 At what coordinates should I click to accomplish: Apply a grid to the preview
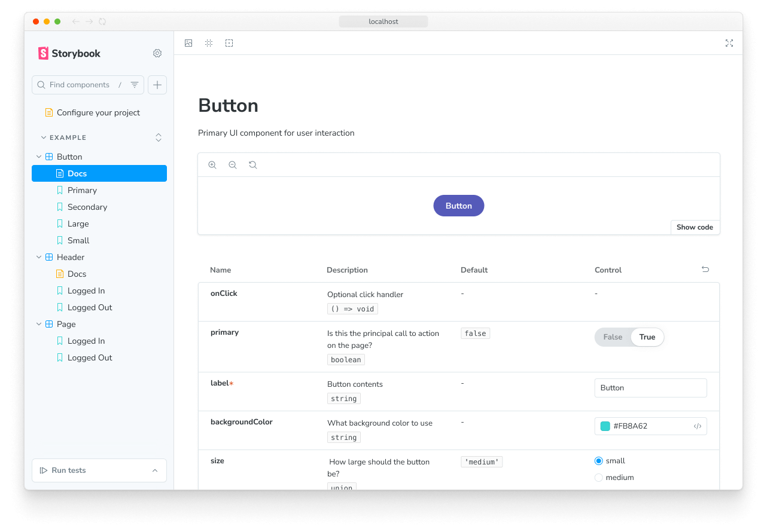208,42
